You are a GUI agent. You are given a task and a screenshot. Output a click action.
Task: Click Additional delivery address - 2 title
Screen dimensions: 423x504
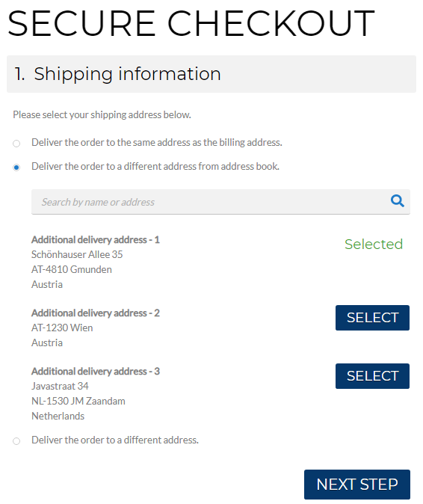[96, 313]
